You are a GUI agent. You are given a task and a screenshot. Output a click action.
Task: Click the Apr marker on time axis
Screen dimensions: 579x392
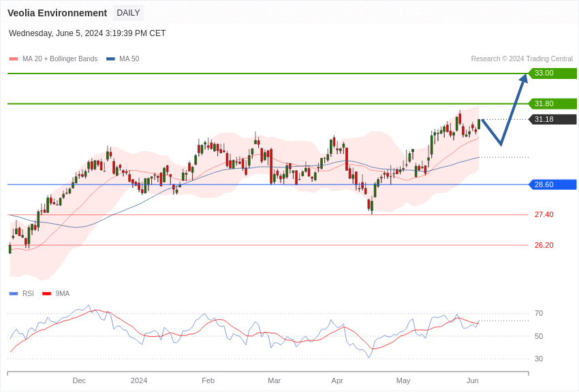pyautogui.click(x=337, y=380)
